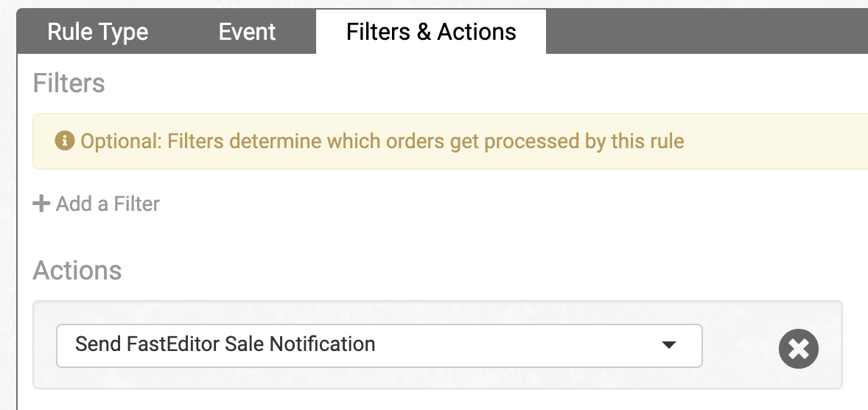Click the plus icon beside Add a Filter
The image size is (868, 410).
[x=41, y=204]
